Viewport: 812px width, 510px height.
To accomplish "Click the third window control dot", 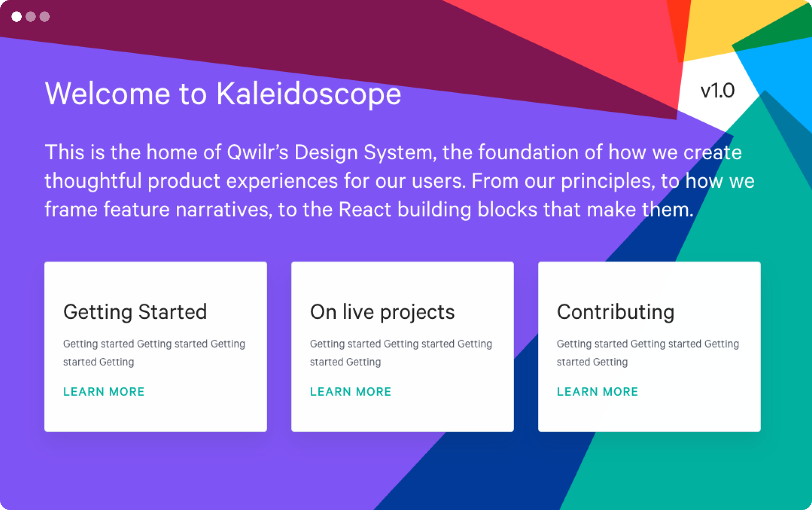I will [45, 17].
